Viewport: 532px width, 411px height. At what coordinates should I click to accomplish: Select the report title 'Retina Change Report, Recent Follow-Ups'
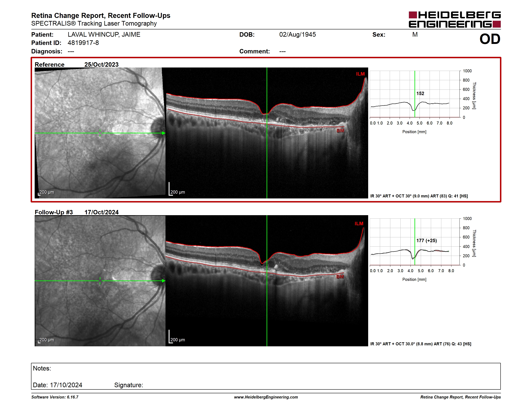pyautogui.click(x=101, y=15)
